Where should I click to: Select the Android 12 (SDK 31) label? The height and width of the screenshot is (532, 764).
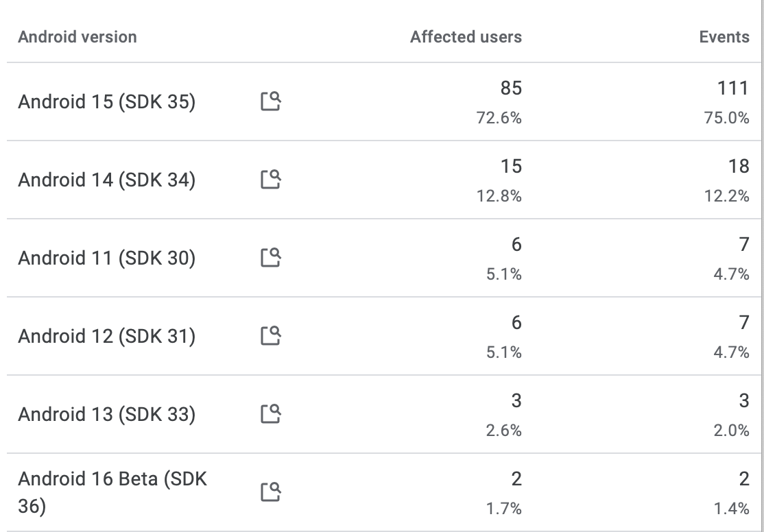107,336
